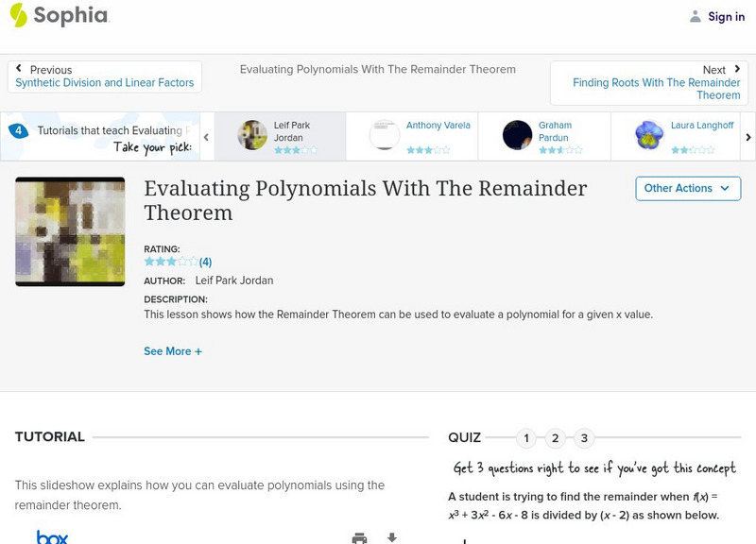Click the Box logo icon
Viewport: 756px width, 544px height.
52,537
